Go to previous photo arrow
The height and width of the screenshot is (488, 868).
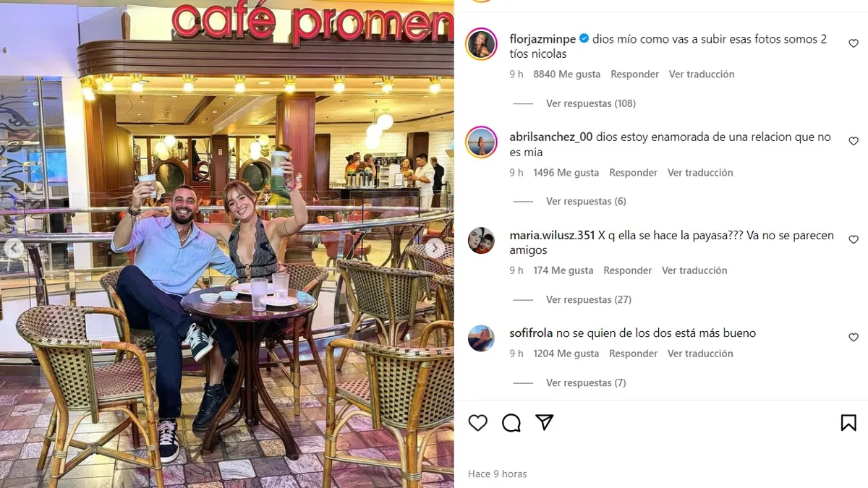click(x=12, y=247)
